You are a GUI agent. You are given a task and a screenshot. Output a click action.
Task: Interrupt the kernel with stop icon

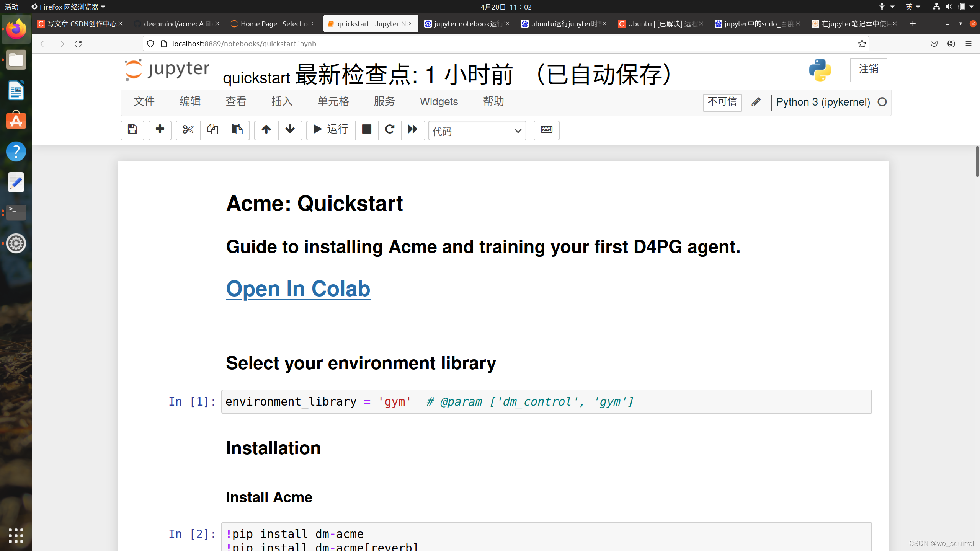367,130
